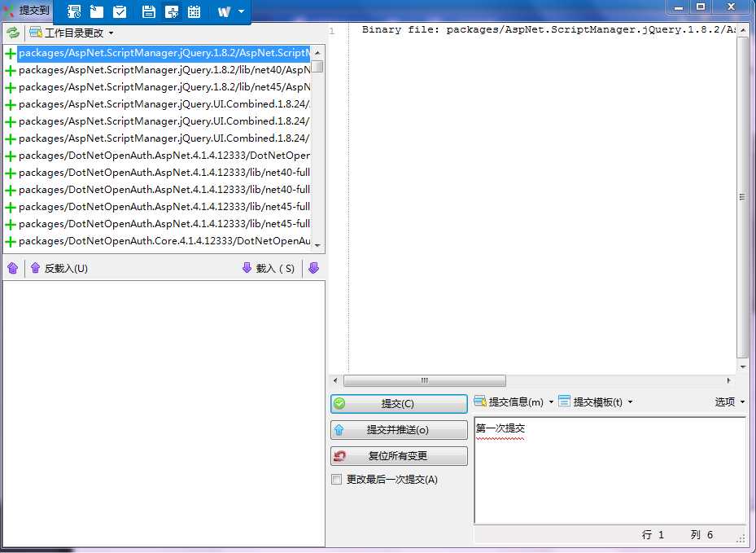The height and width of the screenshot is (553, 756).
Task: Click the 载入(S) stage button
Action: point(269,268)
